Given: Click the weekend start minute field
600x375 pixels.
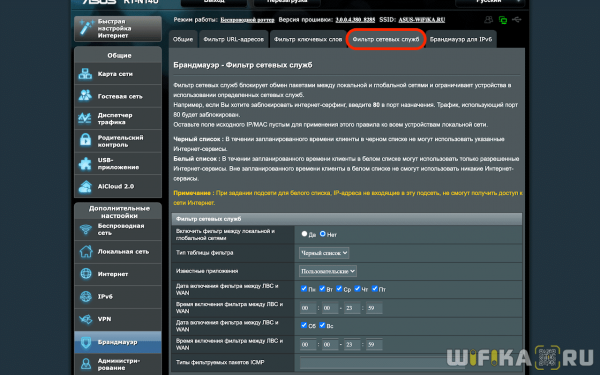Looking at the screenshot, I should pyautogui.click(x=330, y=344).
